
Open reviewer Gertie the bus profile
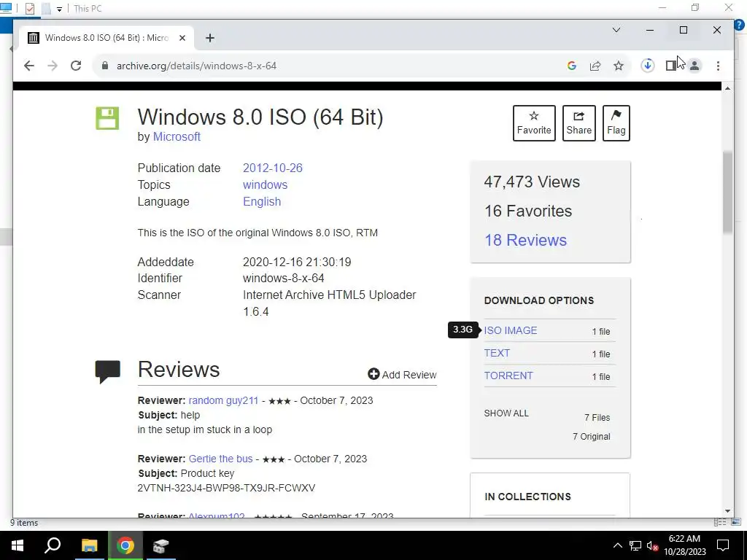pos(220,459)
